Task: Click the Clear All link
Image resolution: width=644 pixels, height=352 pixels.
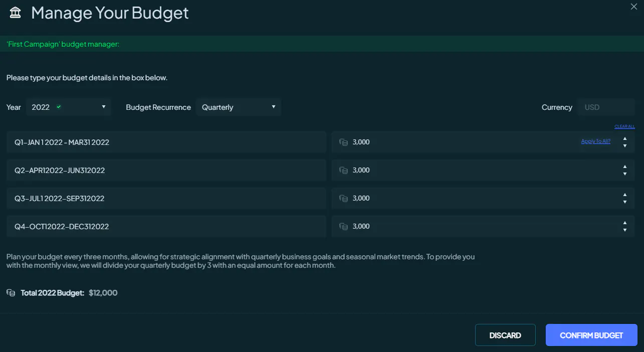Action: click(624, 126)
